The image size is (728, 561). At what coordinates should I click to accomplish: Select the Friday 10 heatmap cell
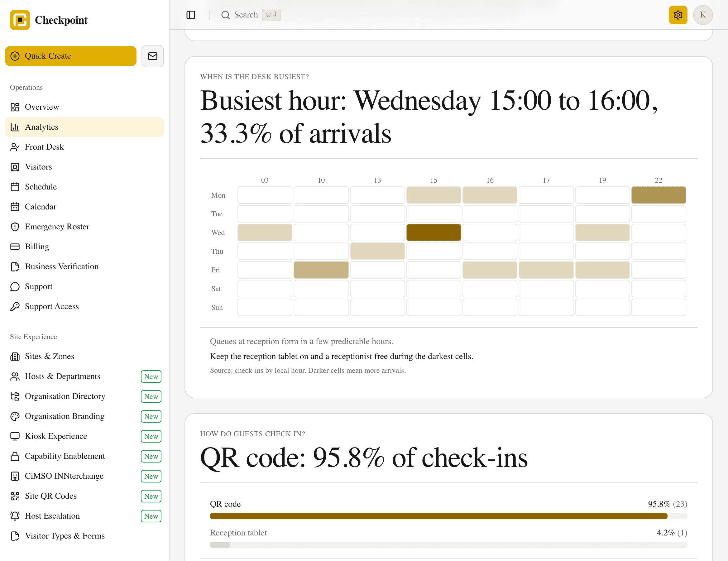click(x=321, y=270)
